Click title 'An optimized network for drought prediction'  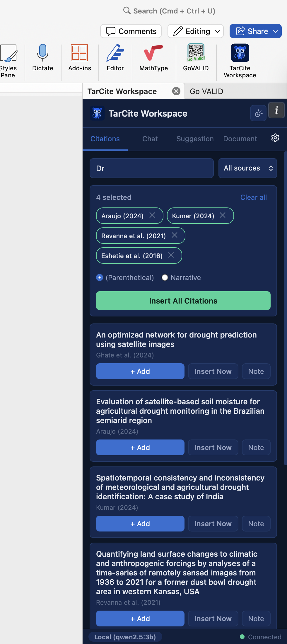(x=177, y=340)
